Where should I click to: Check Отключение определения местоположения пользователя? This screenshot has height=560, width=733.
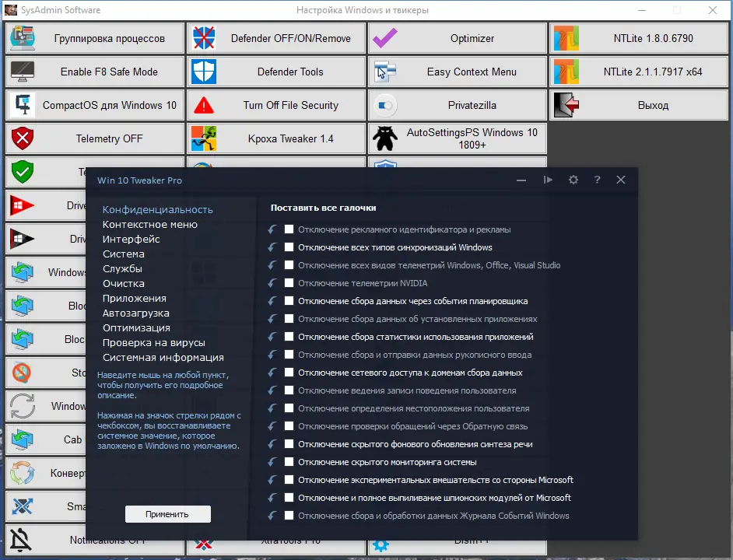tap(289, 408)
